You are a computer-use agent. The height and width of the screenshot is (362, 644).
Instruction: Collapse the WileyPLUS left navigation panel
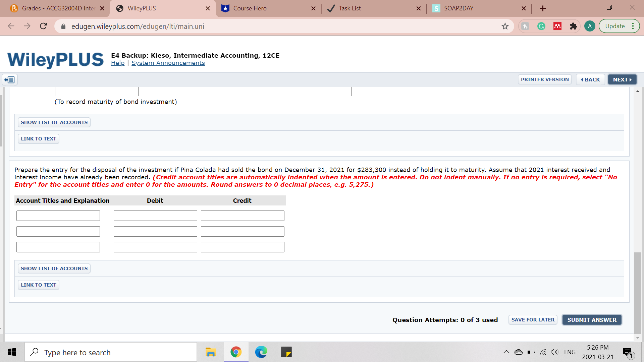click(x=10, y=79)
